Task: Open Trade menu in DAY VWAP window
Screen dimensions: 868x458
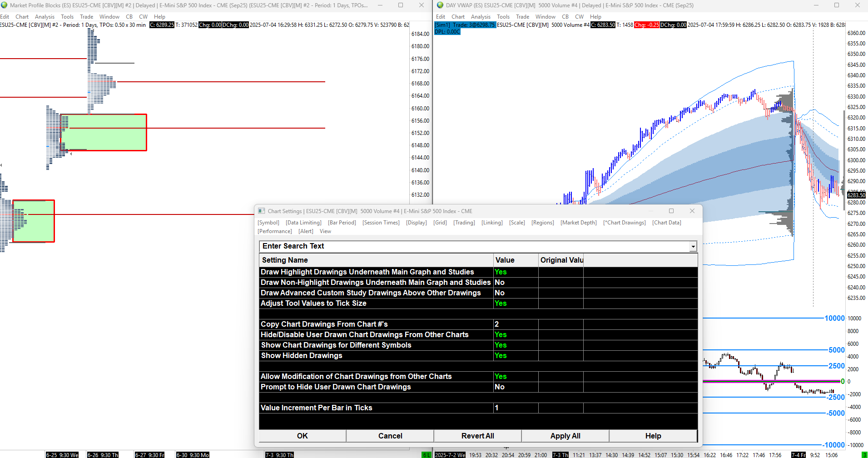Action: point(522,17)
